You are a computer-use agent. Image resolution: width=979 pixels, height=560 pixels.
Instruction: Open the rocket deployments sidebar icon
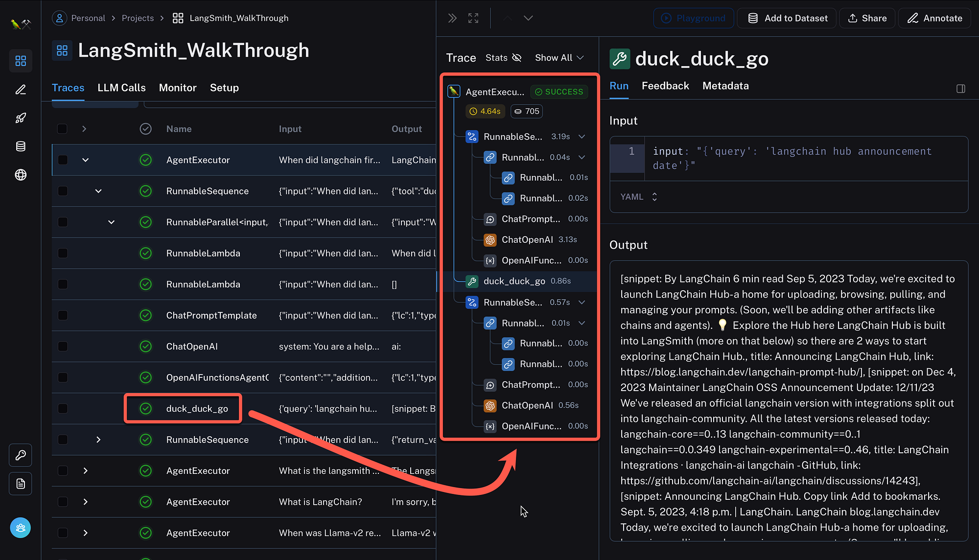tap(21, 118)
